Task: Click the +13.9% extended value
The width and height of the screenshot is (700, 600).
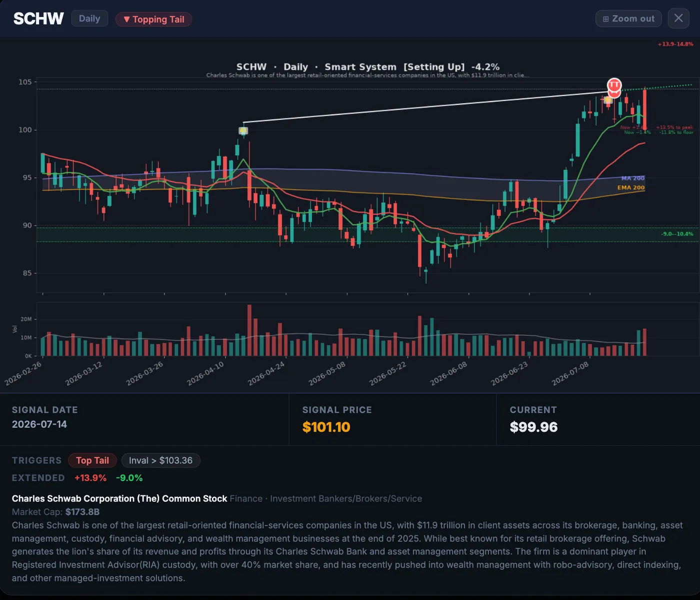Action: click(x=90, y=478)
